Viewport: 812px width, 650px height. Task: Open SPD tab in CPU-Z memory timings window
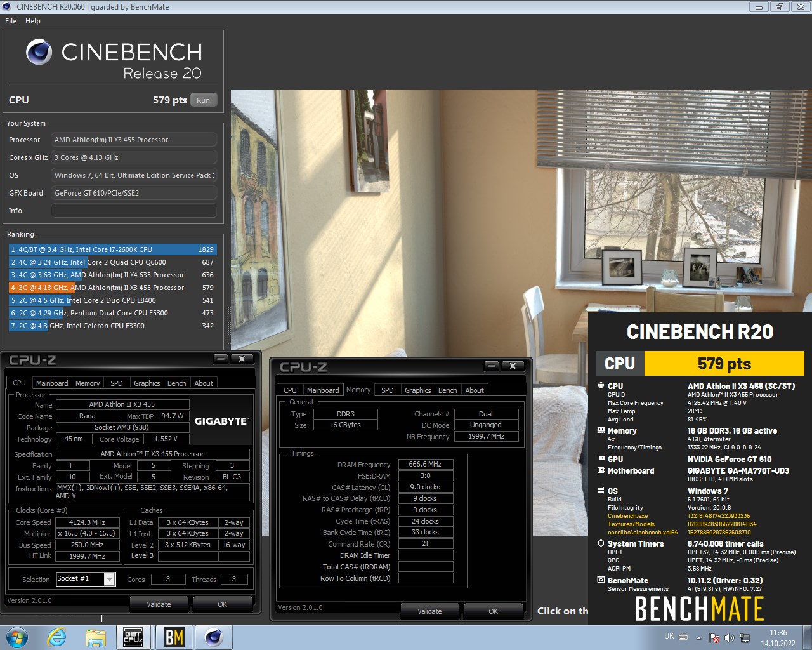tap(388, 390)
